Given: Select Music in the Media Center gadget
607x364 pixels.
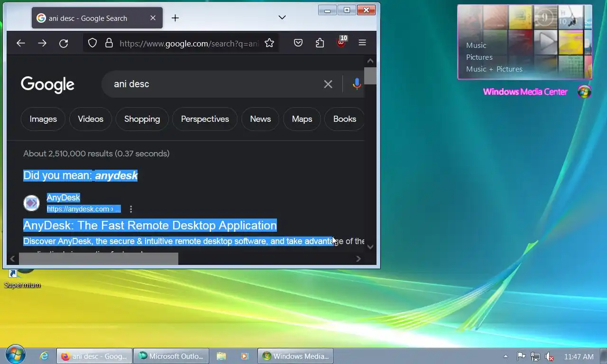Looking at the screenshot, I should (476, 45).
